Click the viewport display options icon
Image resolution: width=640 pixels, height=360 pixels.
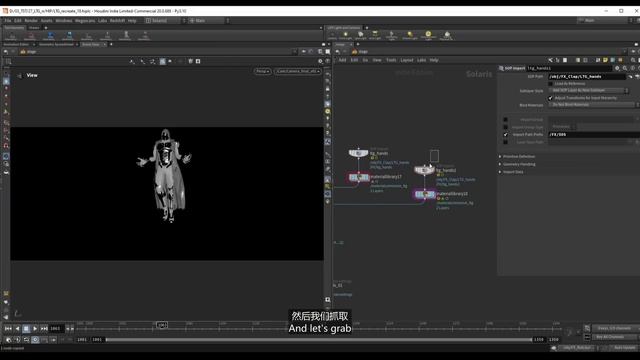[320, 61]
